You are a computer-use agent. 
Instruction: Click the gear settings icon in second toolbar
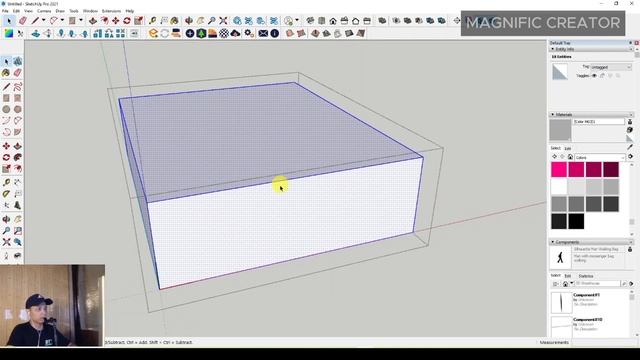coord(249,33)
